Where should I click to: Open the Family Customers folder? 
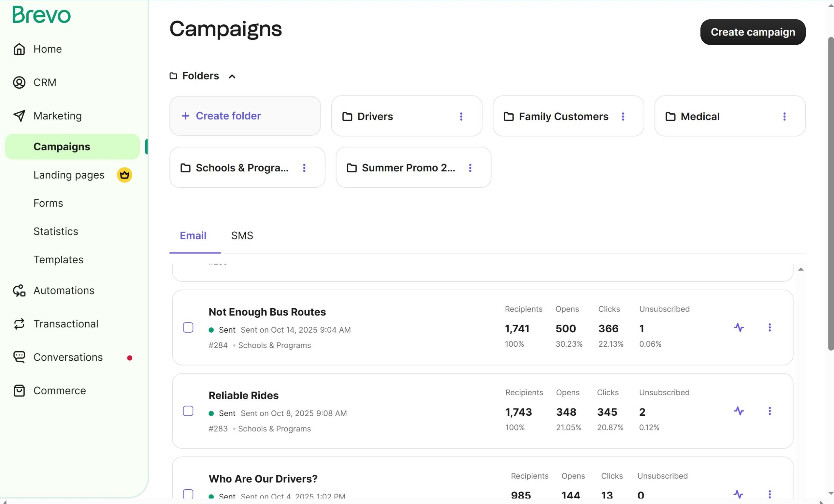tap(568, 116)
